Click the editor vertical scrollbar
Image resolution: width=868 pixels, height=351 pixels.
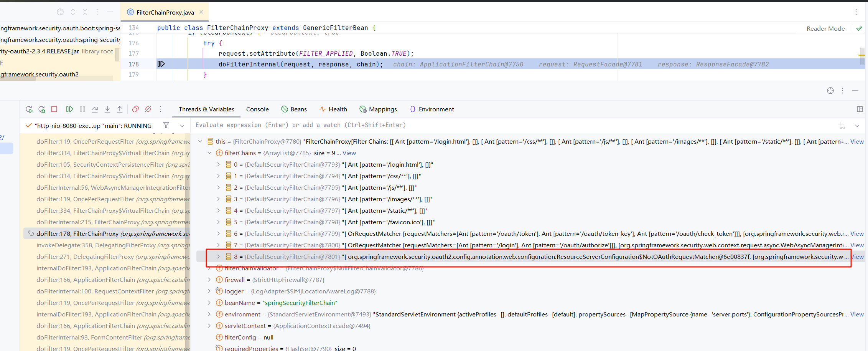862,56
